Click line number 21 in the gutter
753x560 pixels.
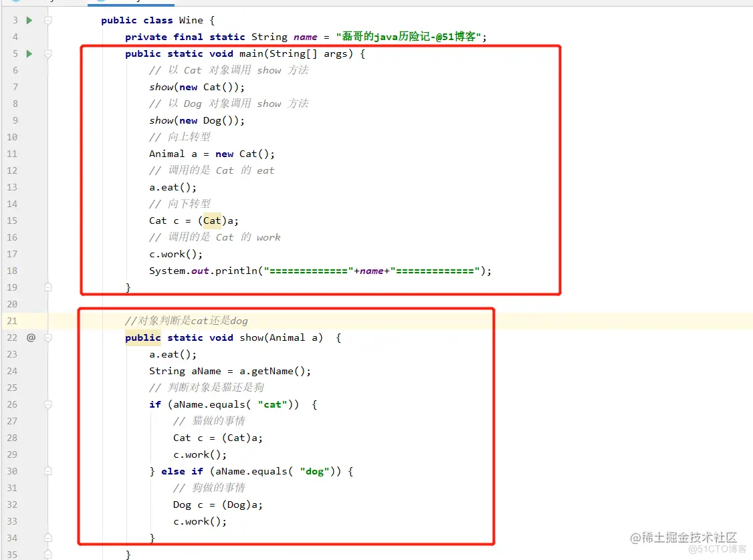coord(12,321)
